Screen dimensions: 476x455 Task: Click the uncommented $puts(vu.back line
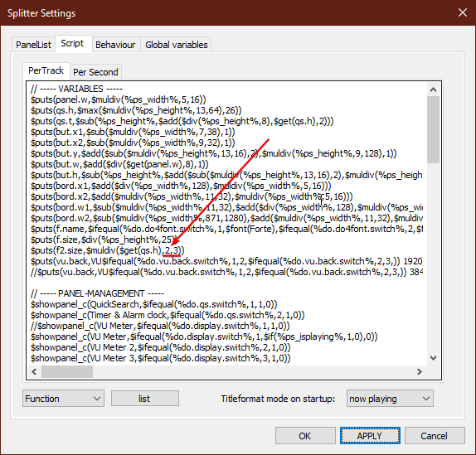click(226, 261)
